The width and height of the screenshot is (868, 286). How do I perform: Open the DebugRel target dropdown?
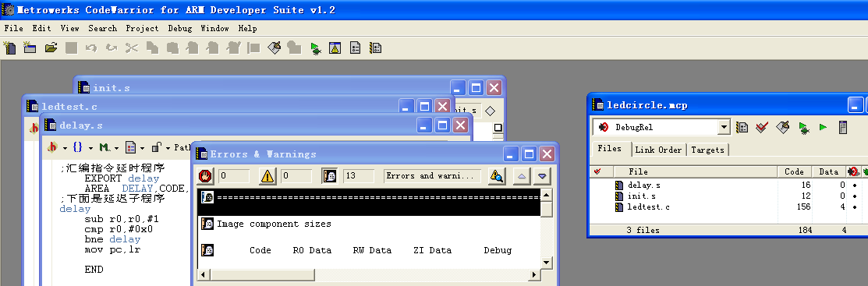point(724,127)
